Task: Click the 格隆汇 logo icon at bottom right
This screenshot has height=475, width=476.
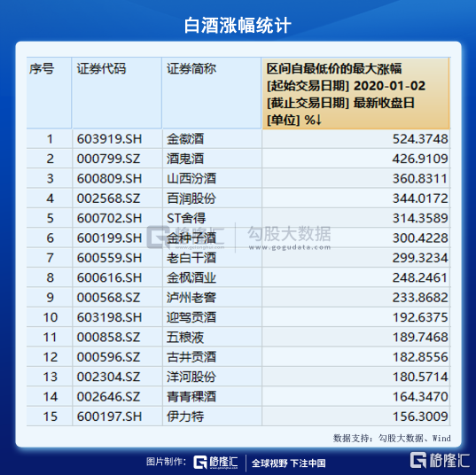Action: [x=440, y=460]
